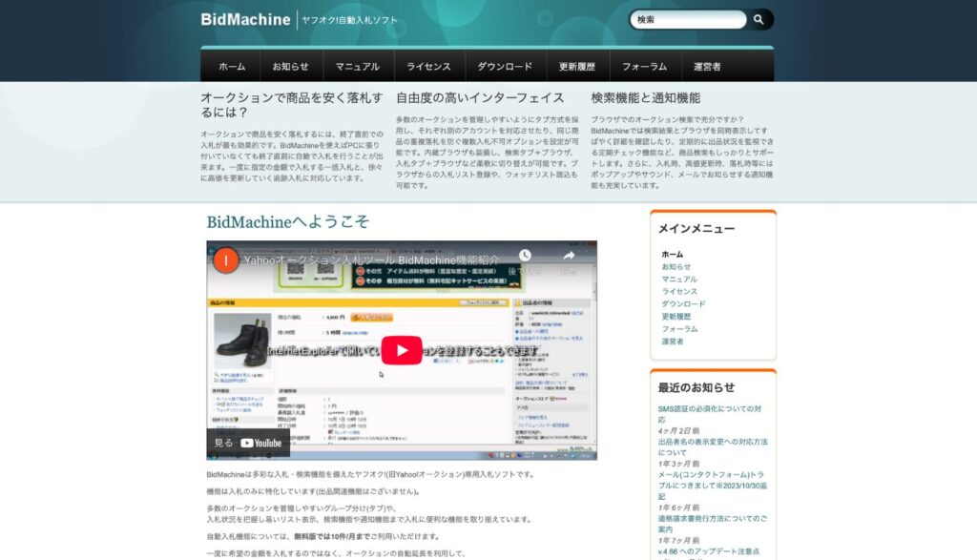
Task: Select 更新履歴 in the メインメニュー sidebar
Action: [x=676, y=317]
